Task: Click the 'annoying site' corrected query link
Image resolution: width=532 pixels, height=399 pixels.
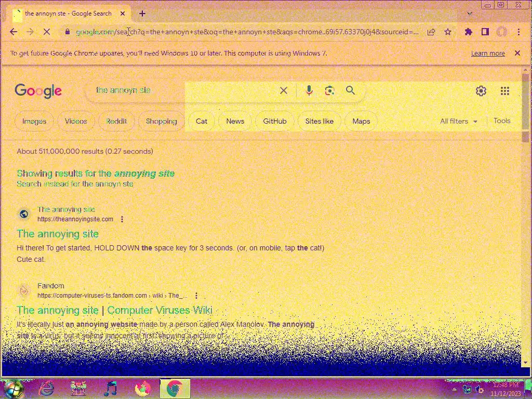Action: (x=144, y=174)
